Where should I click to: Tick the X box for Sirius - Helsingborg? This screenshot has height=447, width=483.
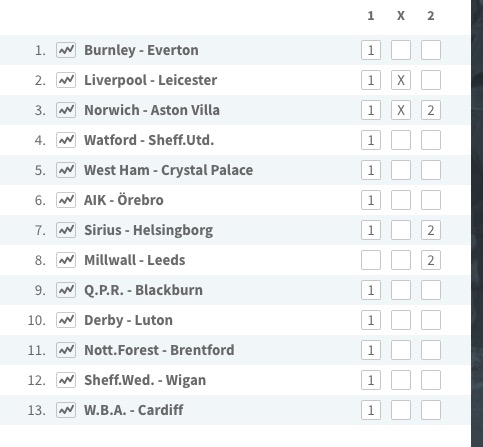(401, 230)
